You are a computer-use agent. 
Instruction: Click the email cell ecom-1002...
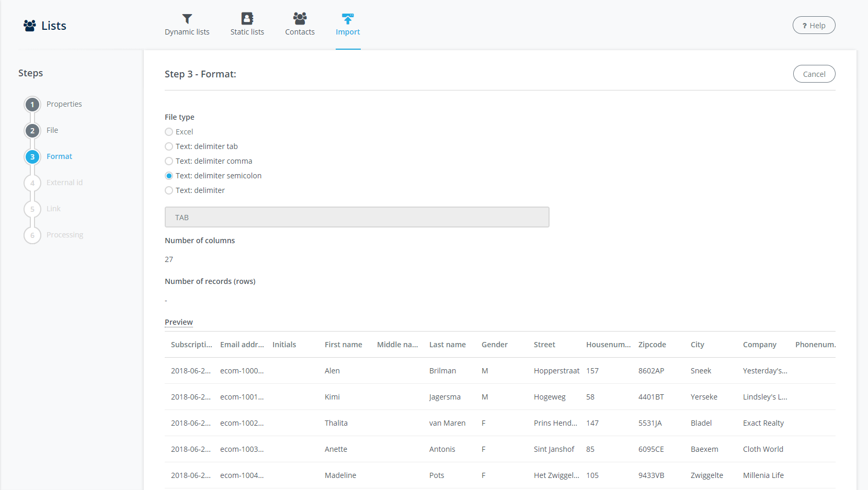pyautogui.click(x=242, y=423)
